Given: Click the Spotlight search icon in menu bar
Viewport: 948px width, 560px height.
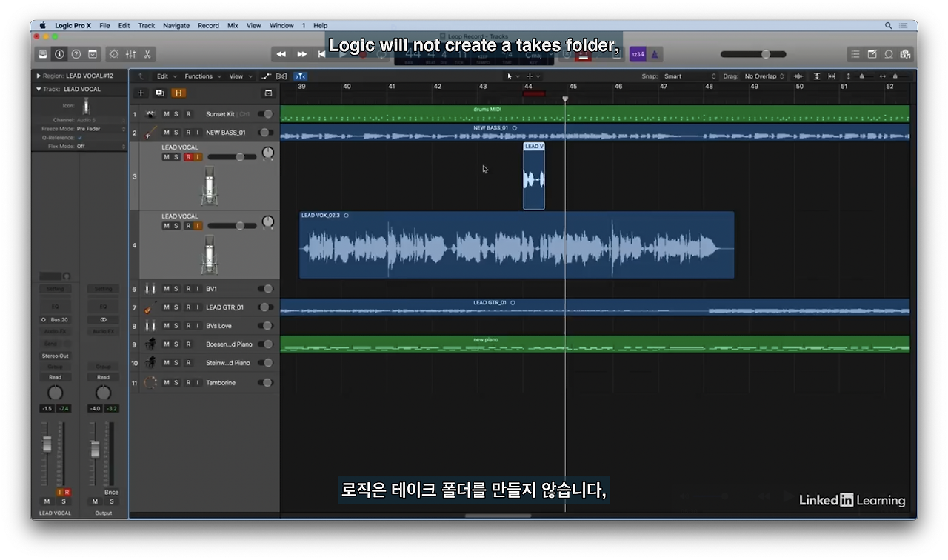Looking at the screenshot, I should (889, 25).
